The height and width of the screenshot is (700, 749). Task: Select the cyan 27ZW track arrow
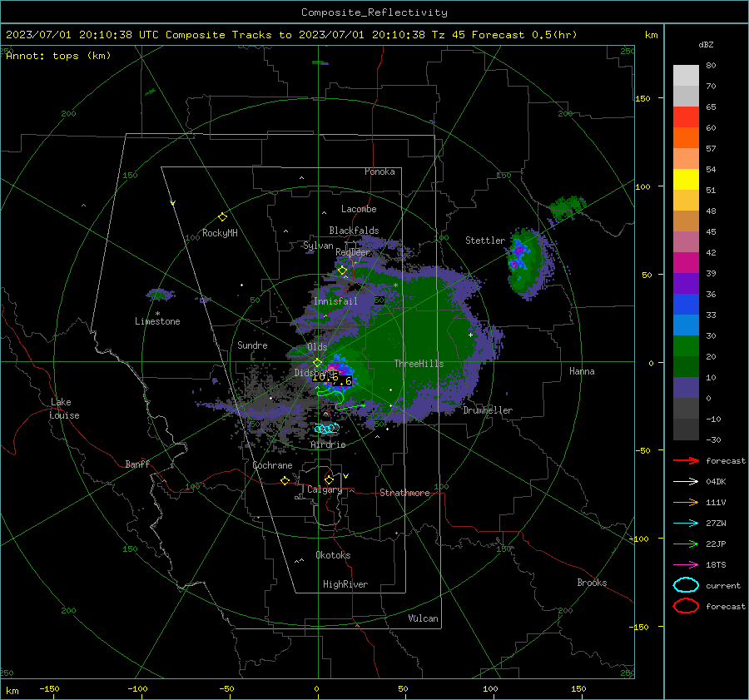click(686, 524)
